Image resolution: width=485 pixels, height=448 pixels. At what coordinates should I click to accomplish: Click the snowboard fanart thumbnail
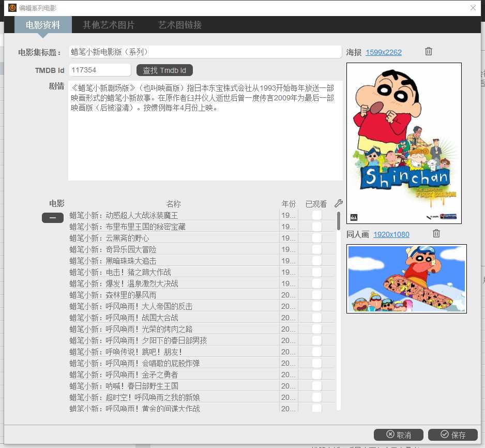(406, 279)
